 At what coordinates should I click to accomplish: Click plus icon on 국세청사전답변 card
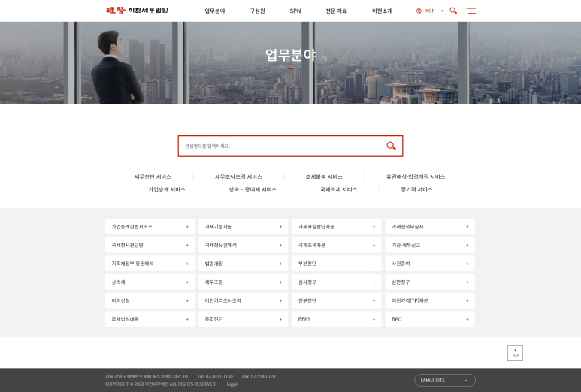(187, 245)
